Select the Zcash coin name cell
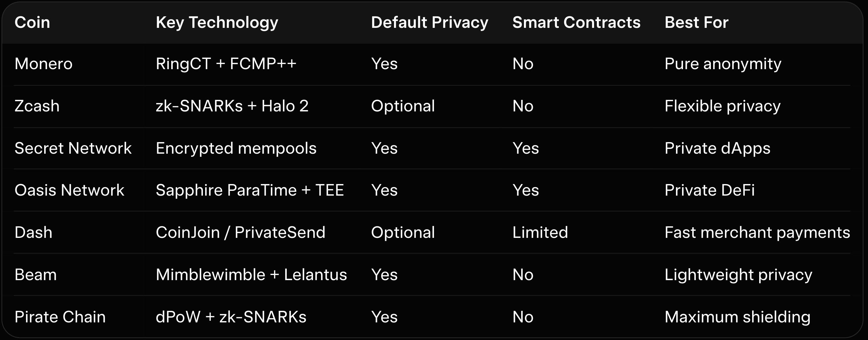This screenshot has width=868, height=340. pos(37,106)
